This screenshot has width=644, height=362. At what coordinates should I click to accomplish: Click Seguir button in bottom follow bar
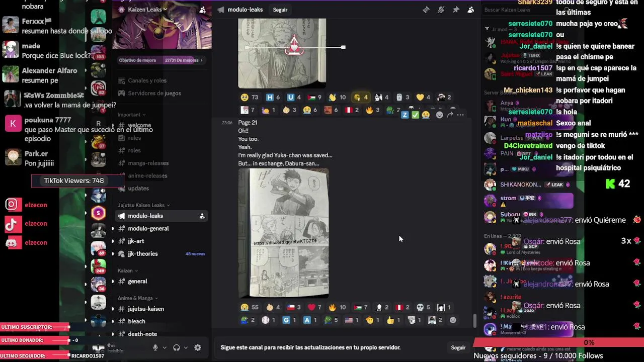click(x=458, y=347)
